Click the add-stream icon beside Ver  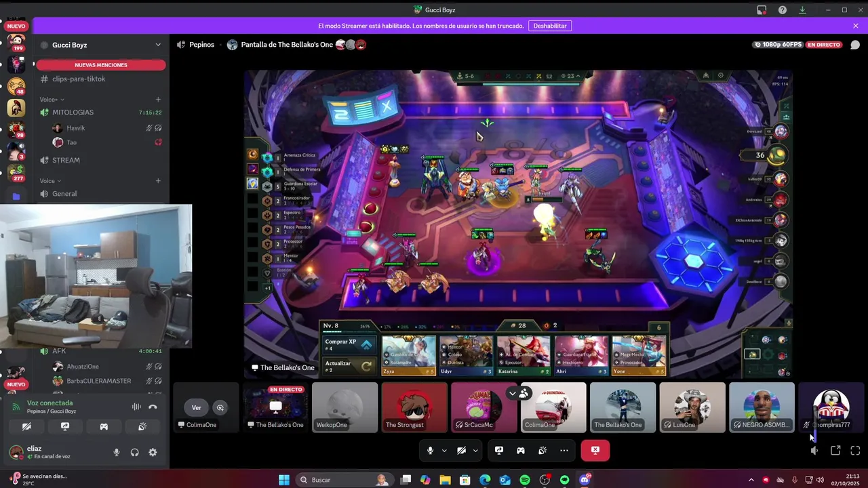pos(220,407)
